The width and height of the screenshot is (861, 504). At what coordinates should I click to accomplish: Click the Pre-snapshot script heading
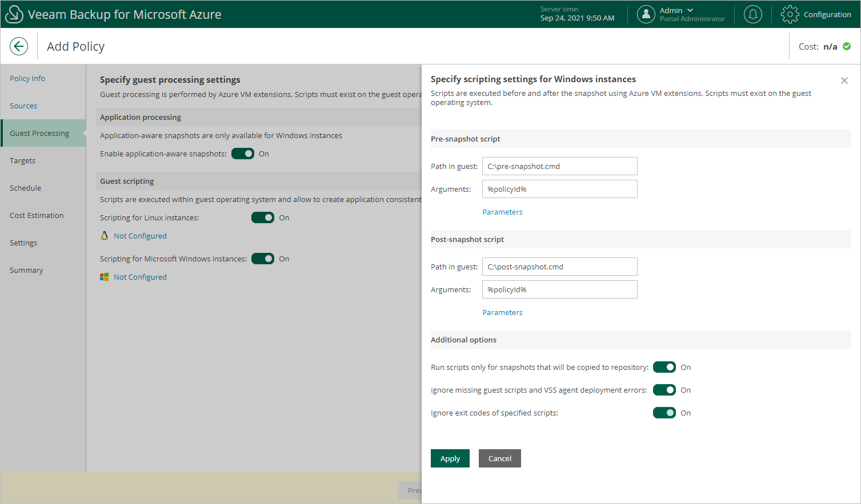point(466,139)
